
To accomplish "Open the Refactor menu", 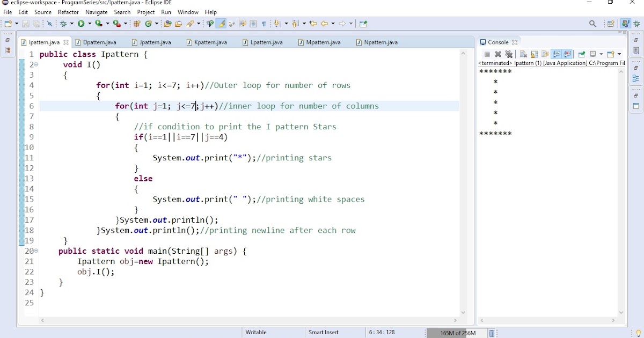I will pyautogui.click(x=68, y=12).
